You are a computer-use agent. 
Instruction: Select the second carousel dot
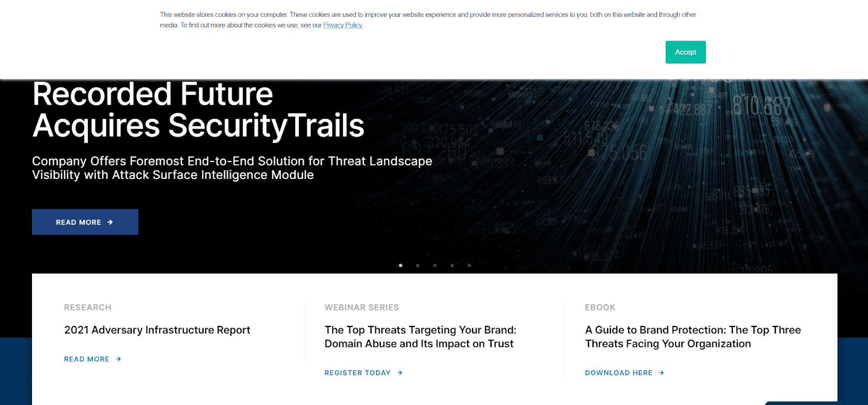418,266
